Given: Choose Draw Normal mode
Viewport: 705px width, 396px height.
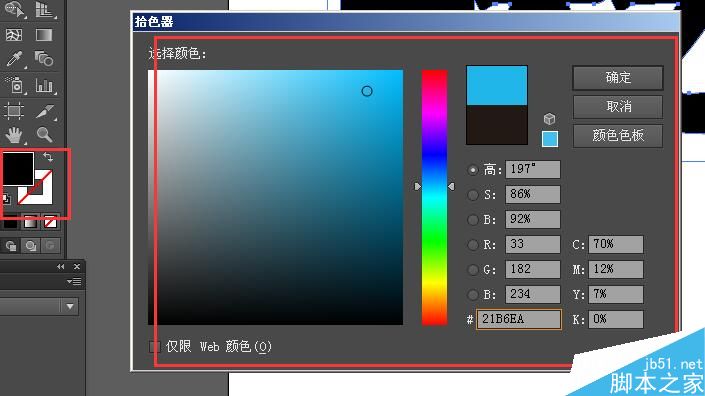Looking at the screenshot, I should coord(11,246).
